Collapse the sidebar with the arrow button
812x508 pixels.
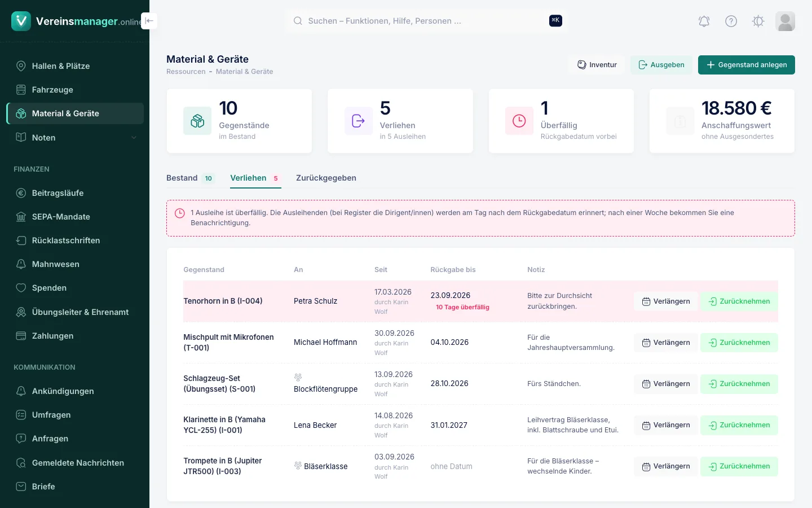coord(149,21)
